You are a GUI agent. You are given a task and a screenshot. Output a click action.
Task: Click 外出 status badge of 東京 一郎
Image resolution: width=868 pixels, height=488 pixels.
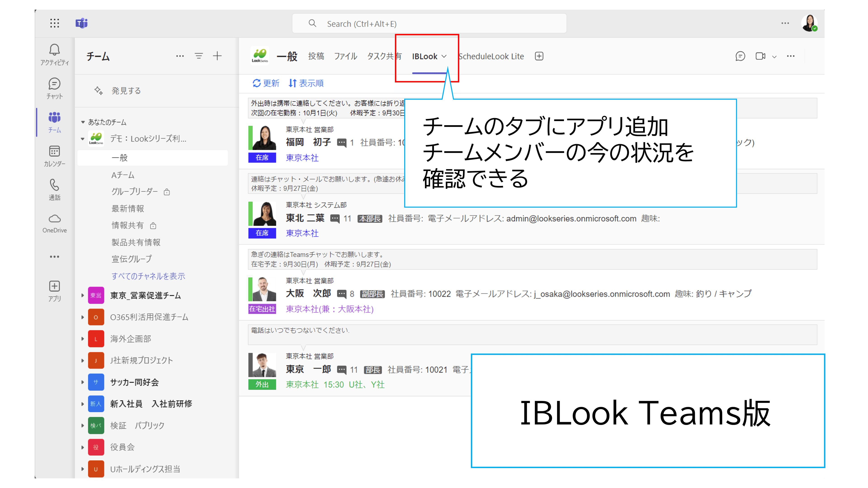[262, 385]
